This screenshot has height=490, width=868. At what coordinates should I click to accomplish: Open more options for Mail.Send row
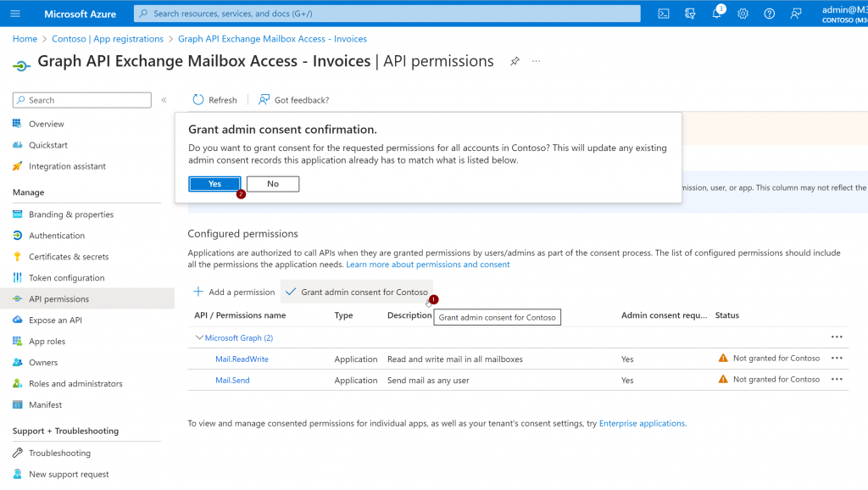[837, 380]
